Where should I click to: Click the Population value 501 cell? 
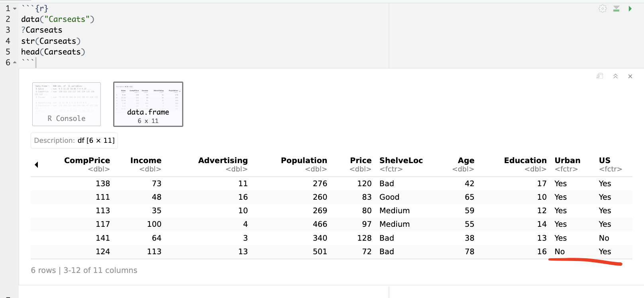pyautogui.click(x=320, y=251)
